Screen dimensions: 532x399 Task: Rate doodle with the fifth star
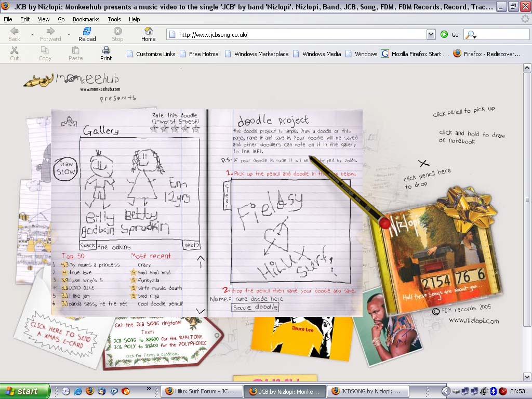(x=195, y=129)
